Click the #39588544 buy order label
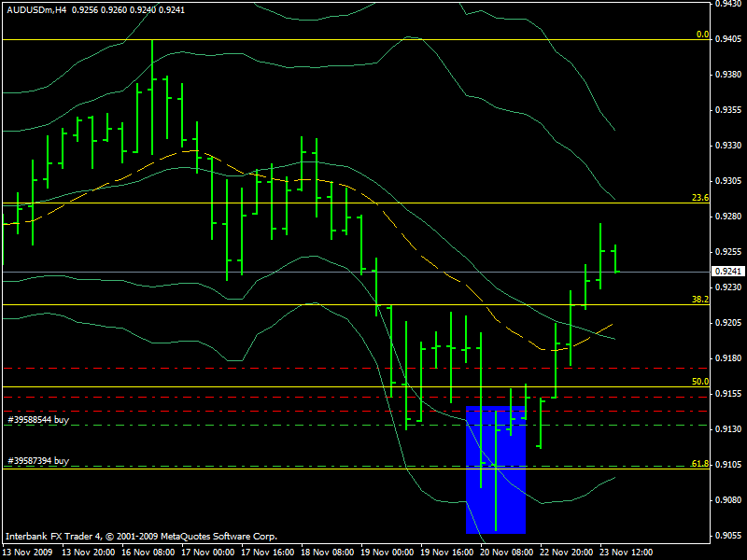This screenshot has width=747, height=560. (38, 419)
